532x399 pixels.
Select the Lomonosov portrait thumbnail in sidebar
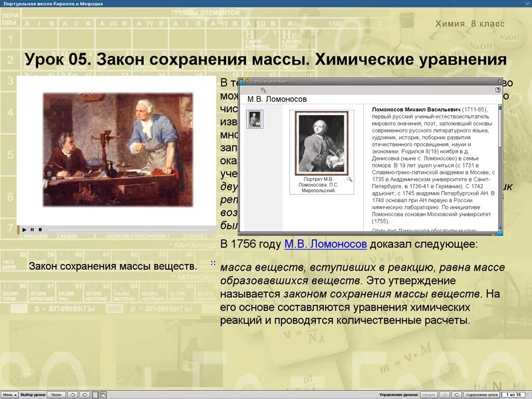pos(255,120)
